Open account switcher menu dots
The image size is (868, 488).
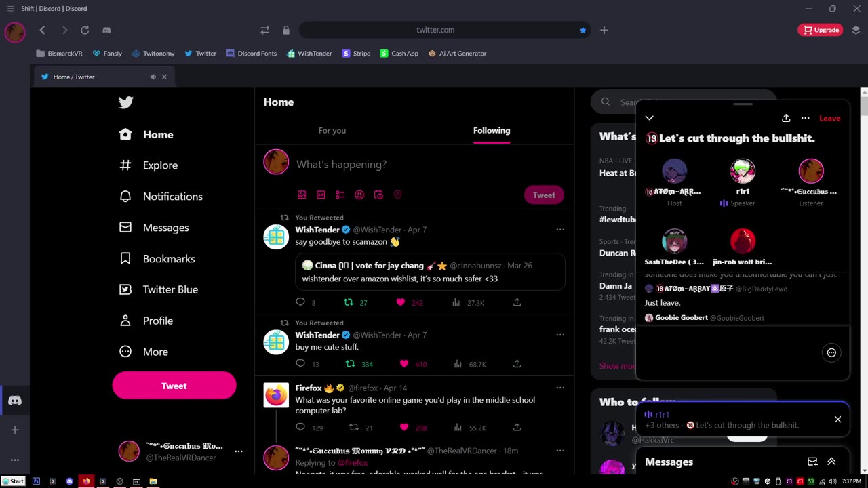239,451
